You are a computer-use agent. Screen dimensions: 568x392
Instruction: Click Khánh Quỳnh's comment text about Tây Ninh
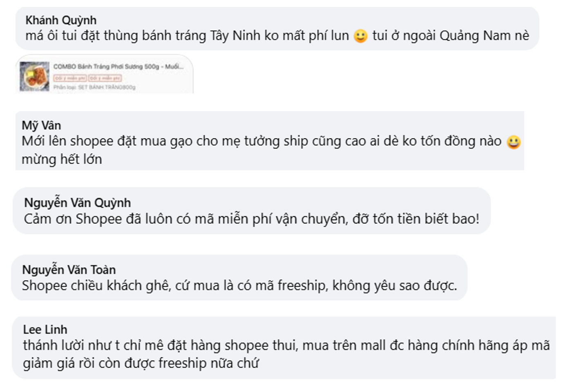point(187,36)
